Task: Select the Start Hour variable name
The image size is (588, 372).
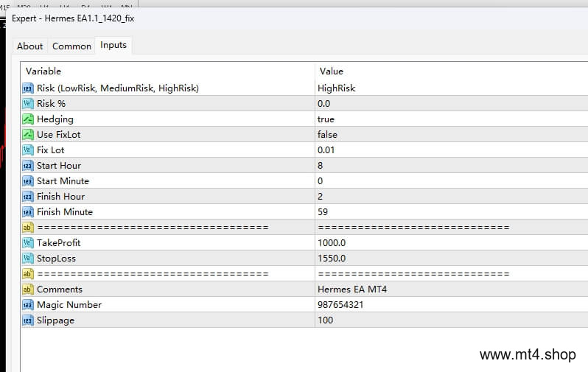Action: tap(59, 166)
